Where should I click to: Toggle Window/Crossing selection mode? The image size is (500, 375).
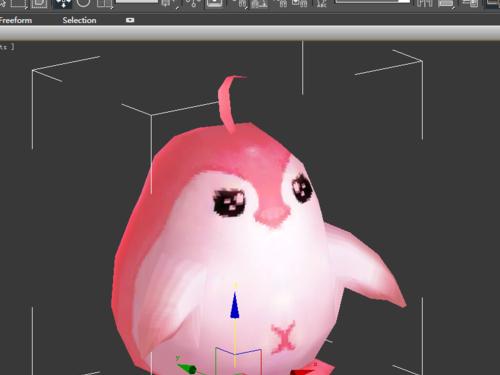pos(39,3)
